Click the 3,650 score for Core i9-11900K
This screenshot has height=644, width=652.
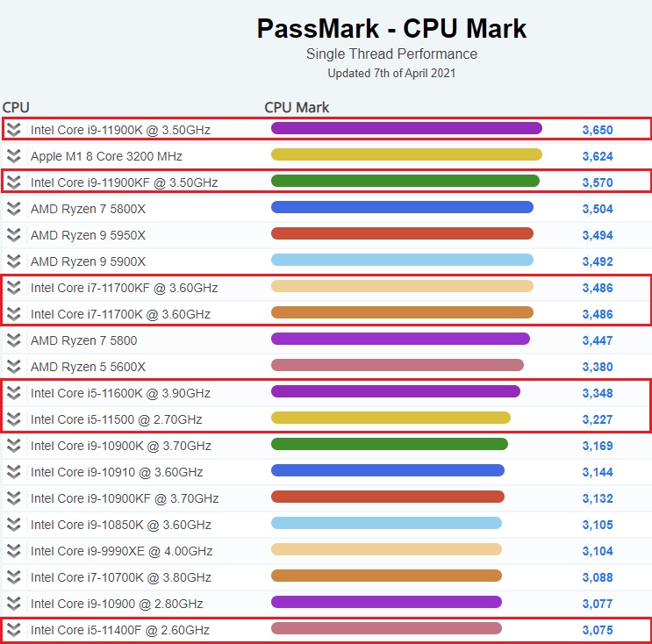[x=598, y=130]
